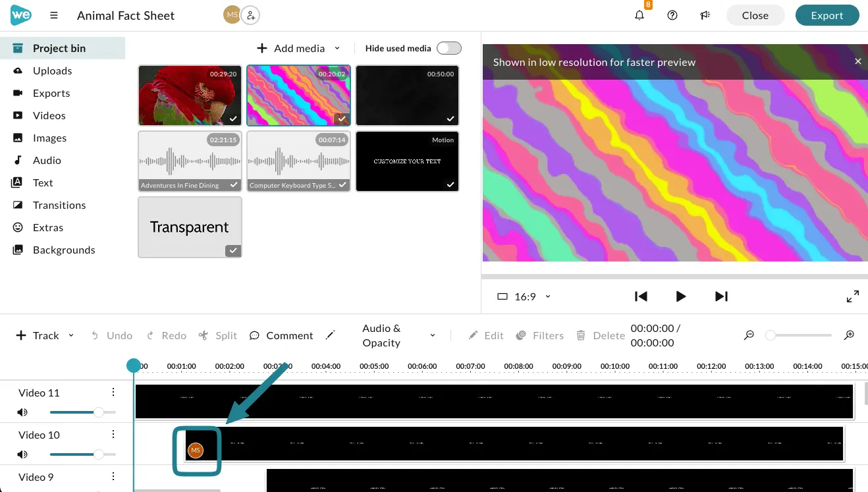868x492 pixels.
Task: Open the Project bin tab
Action: pos(63,48)
